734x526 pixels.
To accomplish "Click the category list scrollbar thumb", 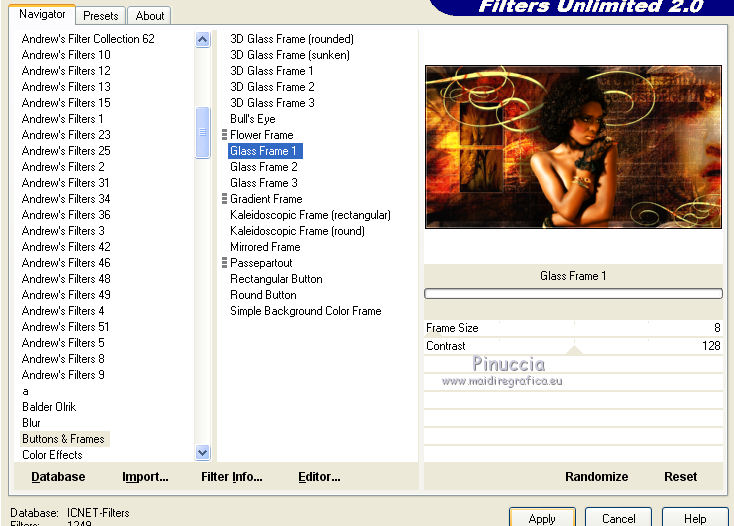I will 202,132.
